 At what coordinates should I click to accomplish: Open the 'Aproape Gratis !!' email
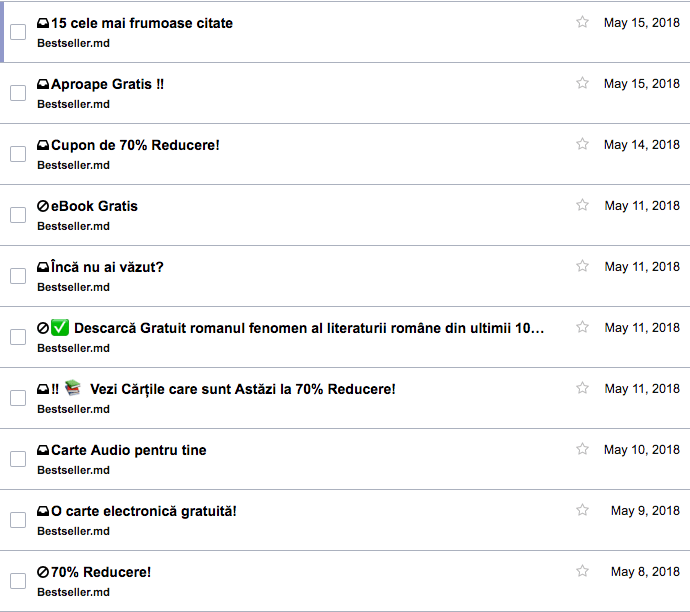108,85
